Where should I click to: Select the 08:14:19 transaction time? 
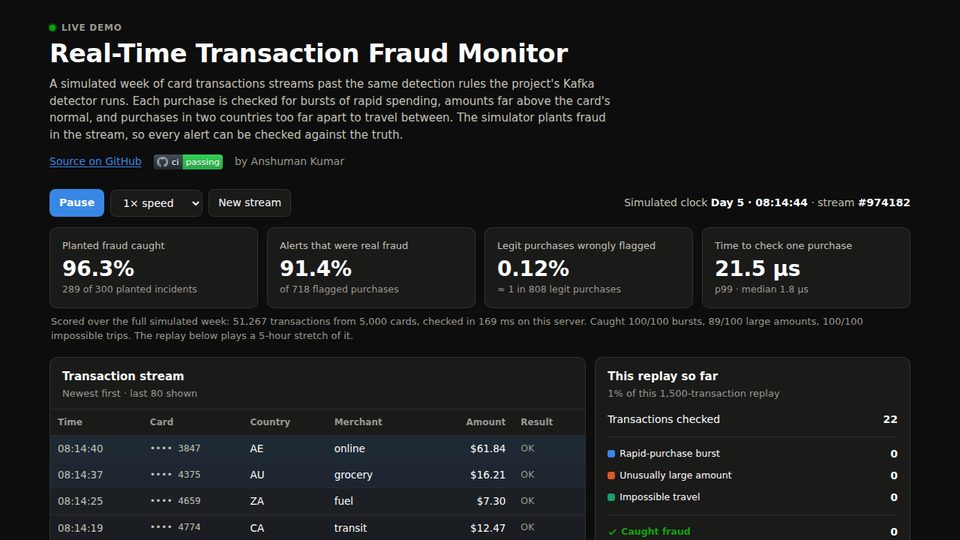coord(80,528)
